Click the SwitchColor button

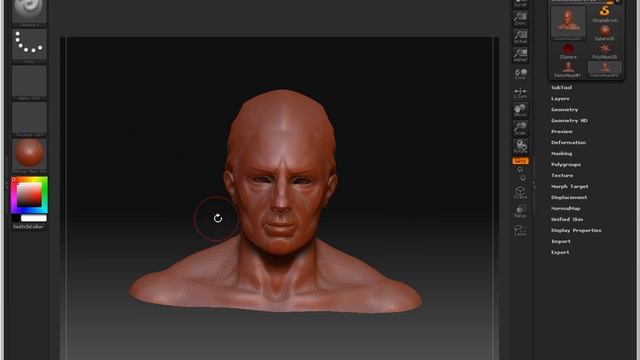[29, 227]
